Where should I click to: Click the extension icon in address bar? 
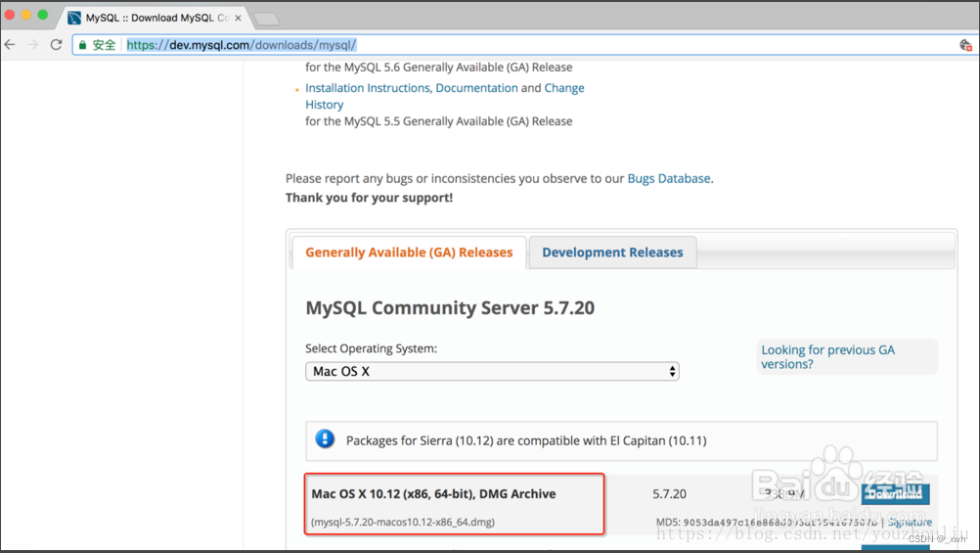pos(965,45)
